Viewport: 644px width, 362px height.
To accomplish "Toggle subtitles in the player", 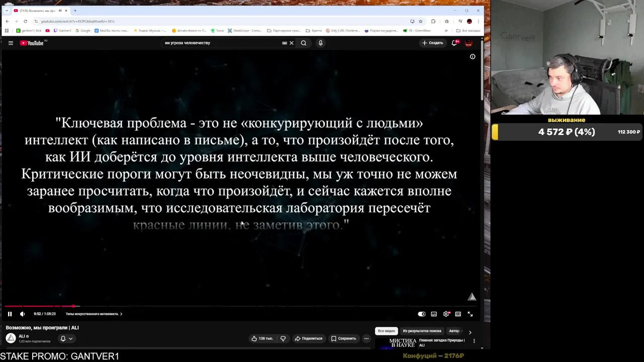I will (x=434, y=314).
